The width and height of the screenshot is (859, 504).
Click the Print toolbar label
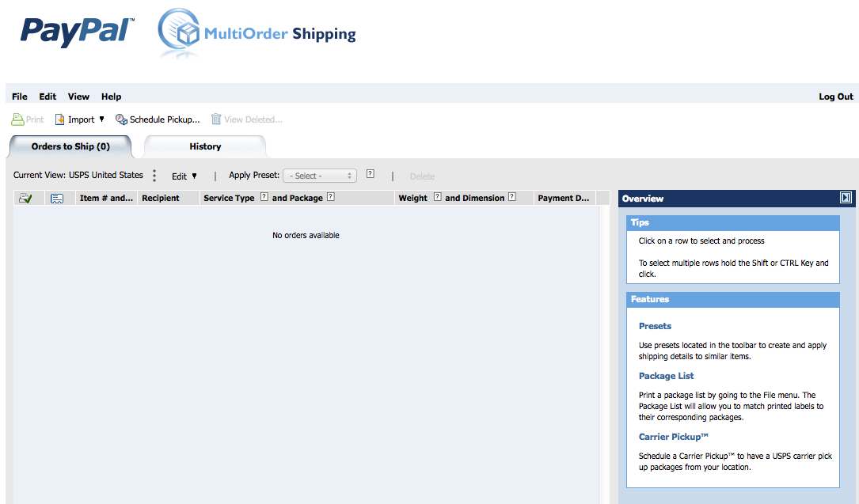[x=35, y=119]
